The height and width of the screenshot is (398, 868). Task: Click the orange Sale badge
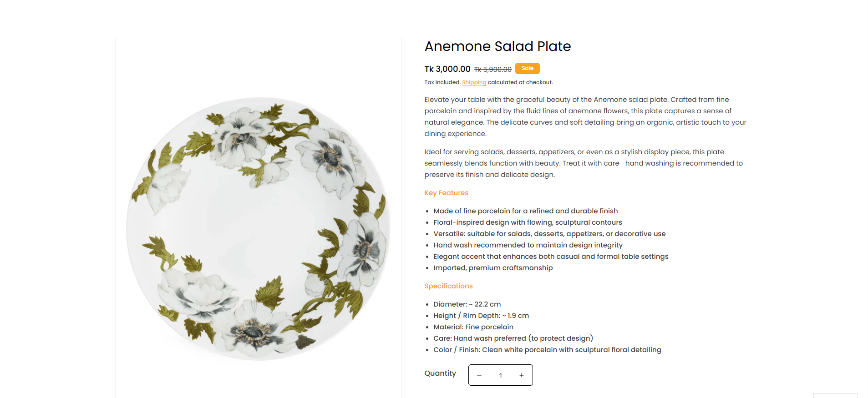[527, 68]
